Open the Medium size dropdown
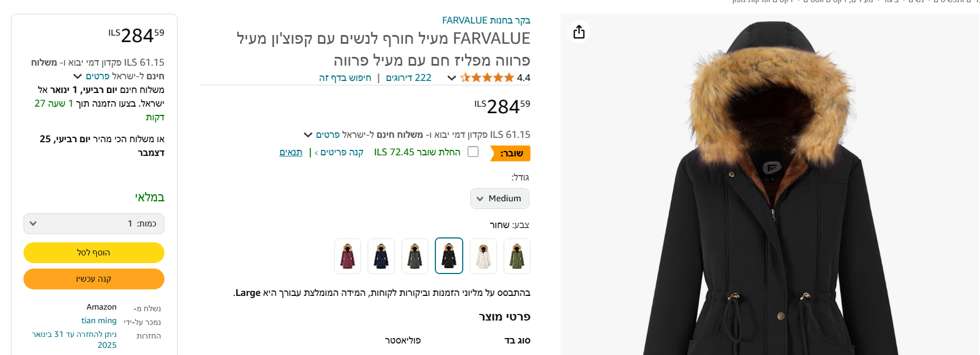This screenshot has height=355, width=980. [500, 199]
